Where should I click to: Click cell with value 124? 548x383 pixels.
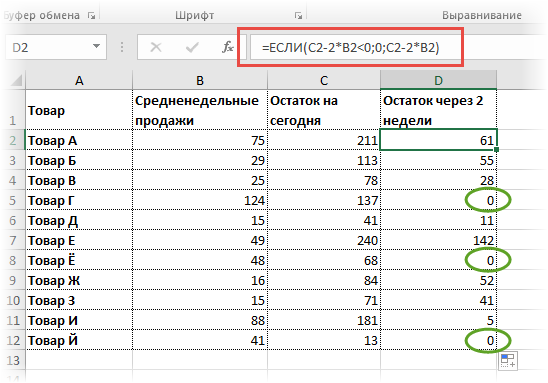click(200, 200)
